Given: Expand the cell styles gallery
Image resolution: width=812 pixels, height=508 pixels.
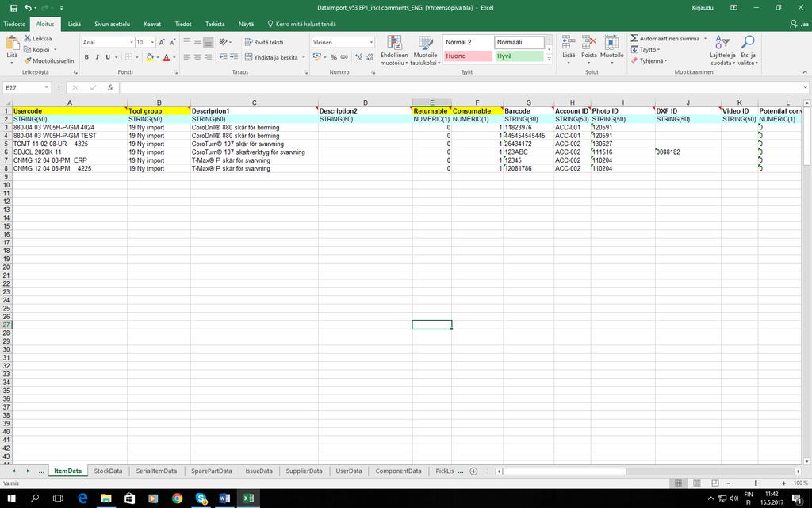Looking at the screenshot, I should tap(549, 60).
